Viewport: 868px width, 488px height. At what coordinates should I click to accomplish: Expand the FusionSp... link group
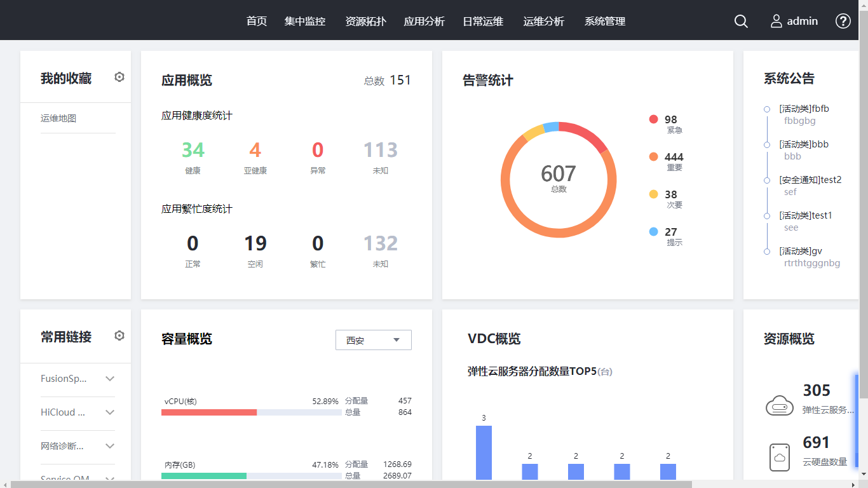[x=110, y=379]
